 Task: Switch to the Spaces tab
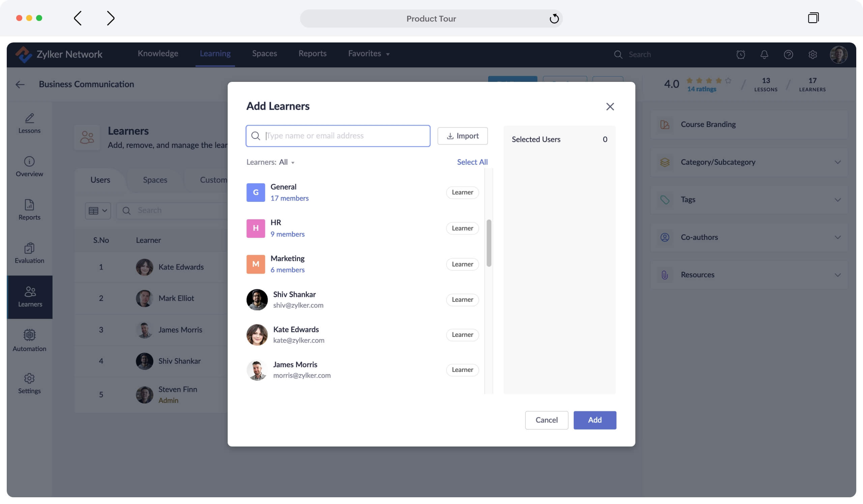point(155,180)
